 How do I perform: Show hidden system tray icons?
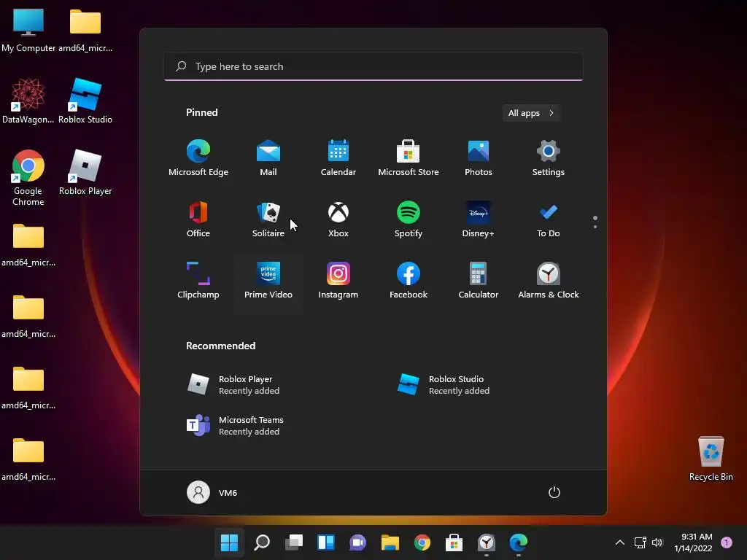[x=620, y=542]
